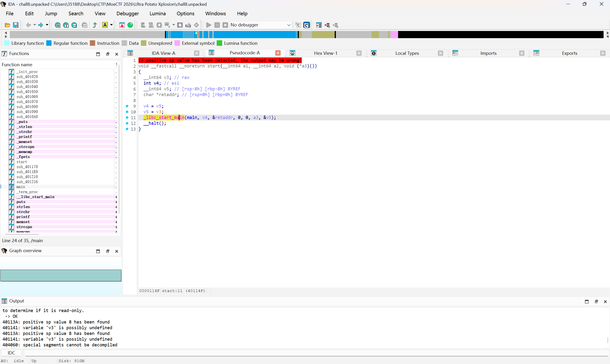Click the Save database icon
Screen dimensions: 610x364
click(16, 25)
